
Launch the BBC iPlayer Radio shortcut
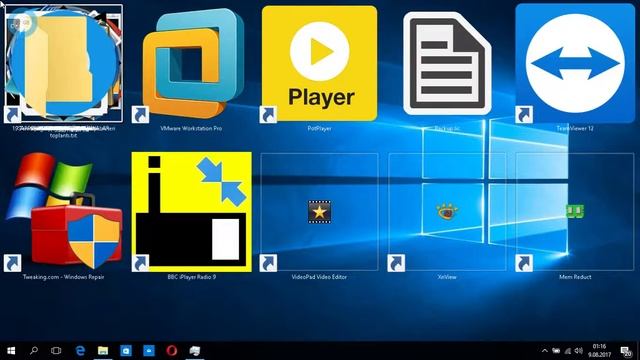coord(191,211)
